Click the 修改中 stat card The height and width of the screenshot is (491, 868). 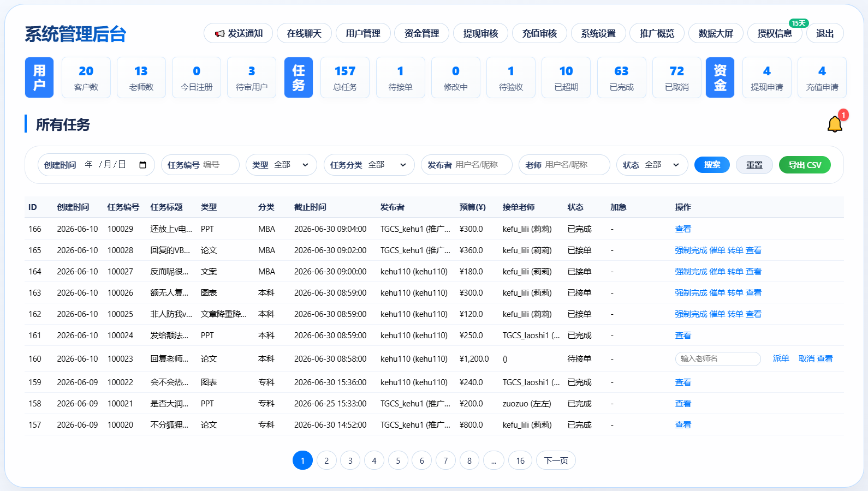(x=456, y=77)
